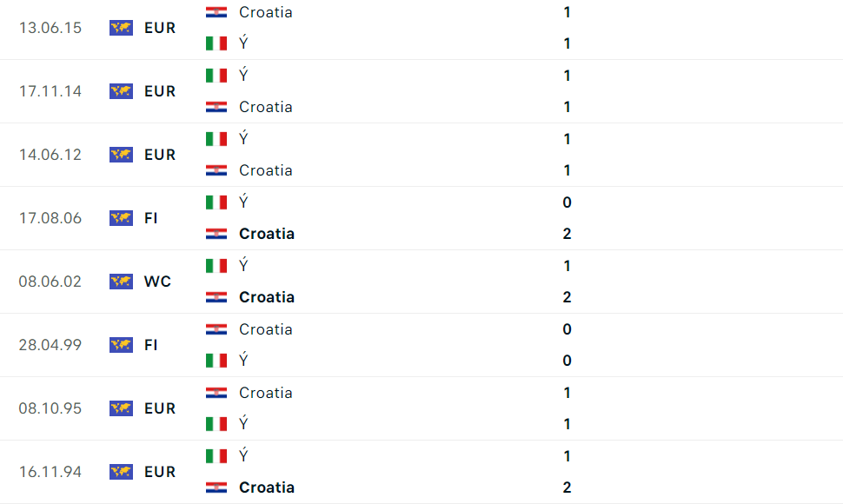
Task: Select the EUR label dated 08.10.95
Action: pyautogui.click(x=160, y=408)
